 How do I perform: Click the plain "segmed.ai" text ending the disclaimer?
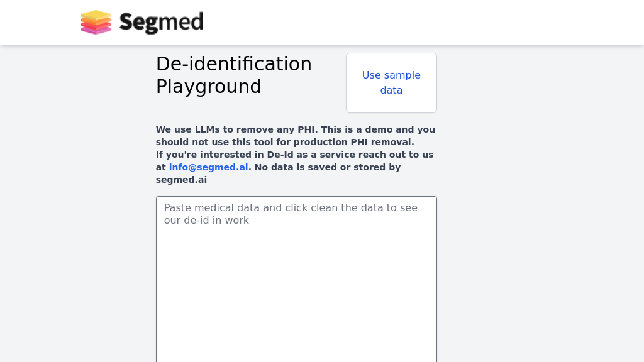coord(181,180)
